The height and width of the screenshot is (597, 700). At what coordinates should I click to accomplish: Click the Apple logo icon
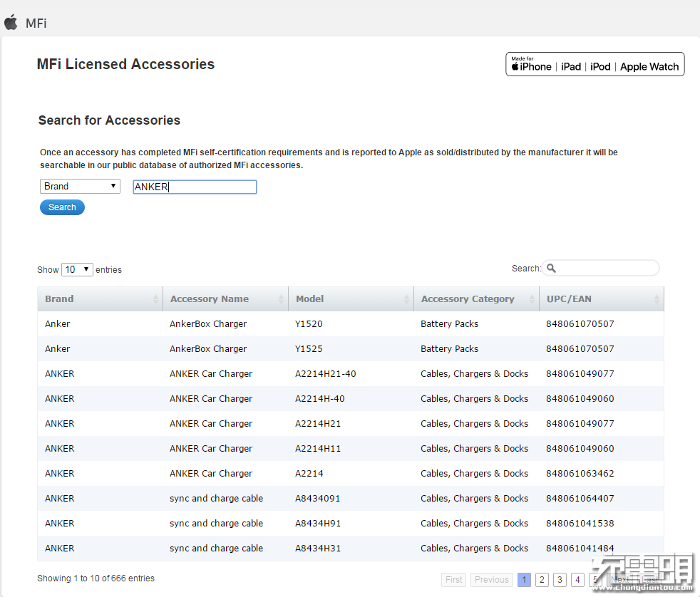pyautogui.click(x=11, y=22)
